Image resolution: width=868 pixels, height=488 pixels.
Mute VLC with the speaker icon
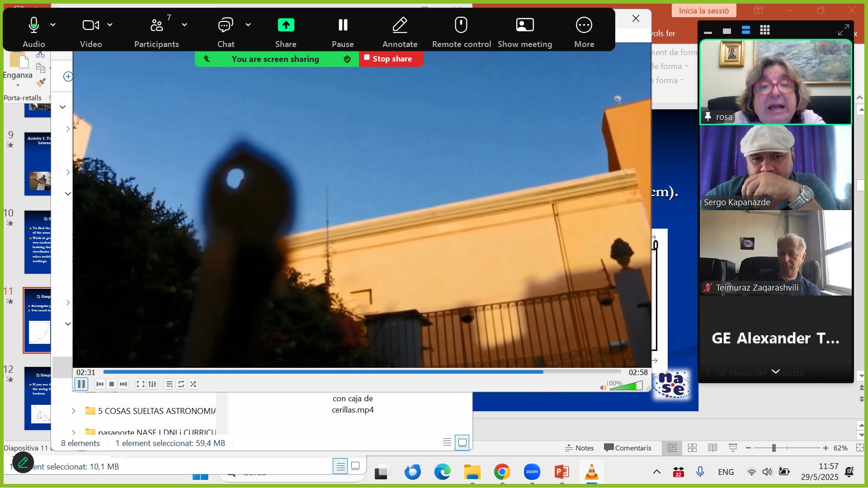pos(603,387)
